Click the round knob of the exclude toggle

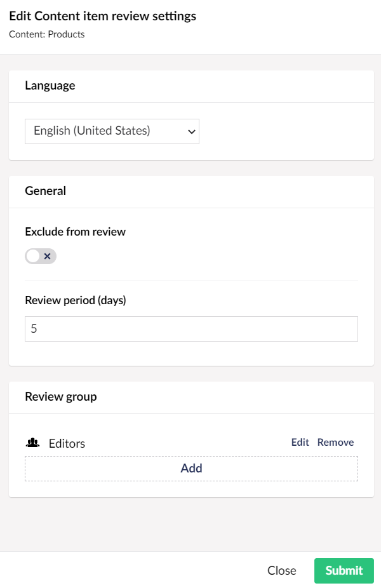pos(33,256)
